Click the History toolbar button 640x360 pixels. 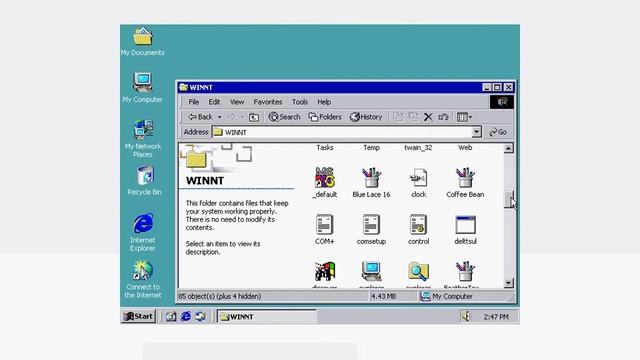pos(366,118)
